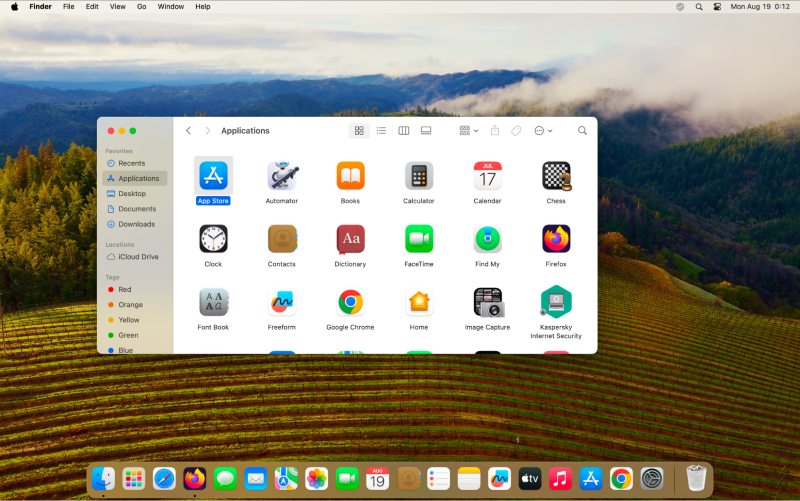Filter by the Green tag
The height and width of the screenshot is (501, 800).
tap(135, 335)
